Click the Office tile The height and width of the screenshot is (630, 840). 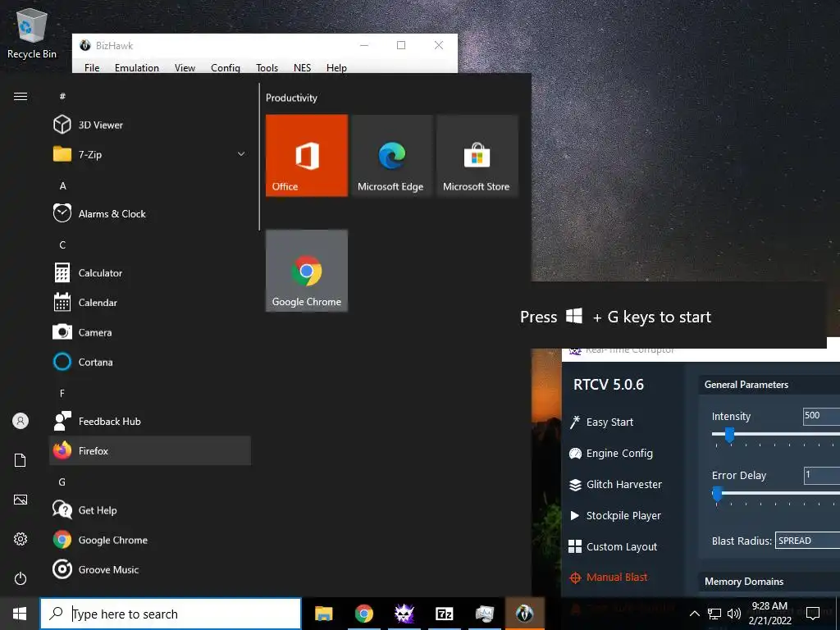click(307, 155)
